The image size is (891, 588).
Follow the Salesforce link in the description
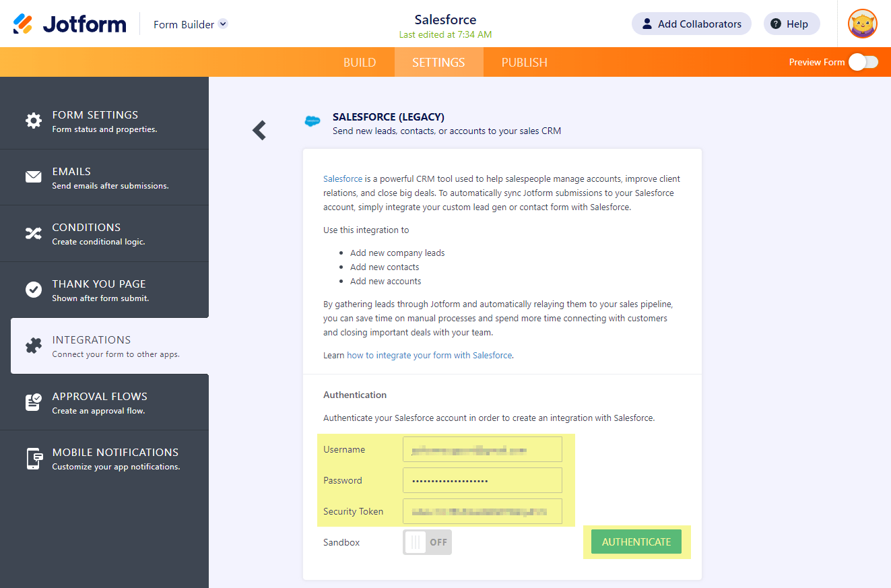pyautogui.click(x=343, y=179)
